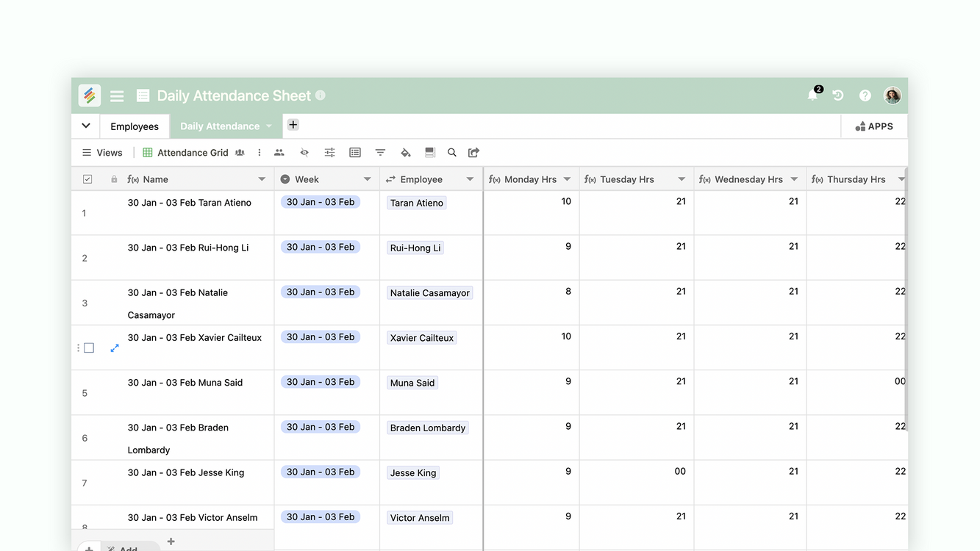Click the help question mark icon

[865, 96]
